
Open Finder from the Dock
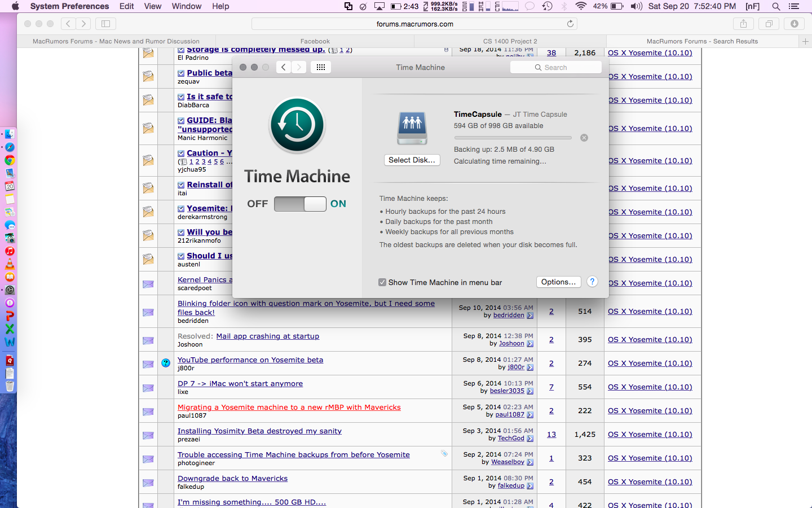[x=10, y=134]
